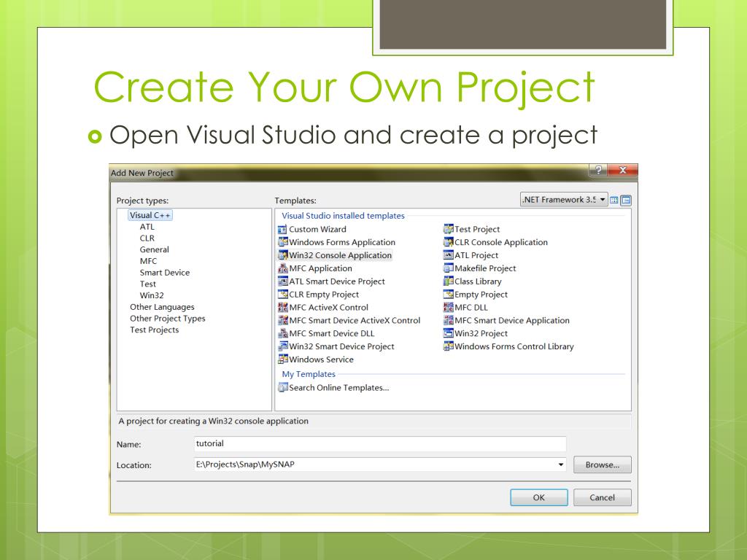This screenshot has width=747, height=560.
Task: Click the Test Project template icon
Action: point(449,229)
